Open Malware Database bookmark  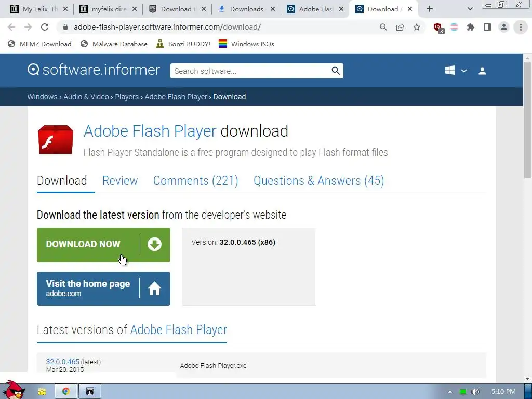point(114,44)
